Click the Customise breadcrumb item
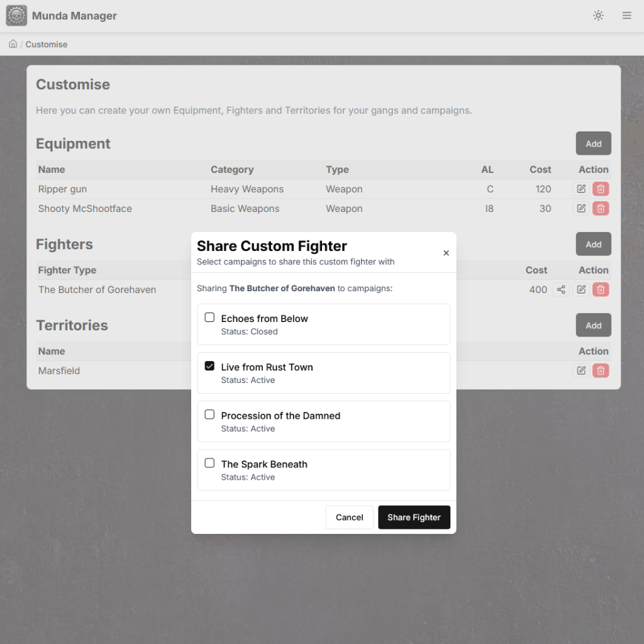This screenshot has height=644, width=644. 46,44
